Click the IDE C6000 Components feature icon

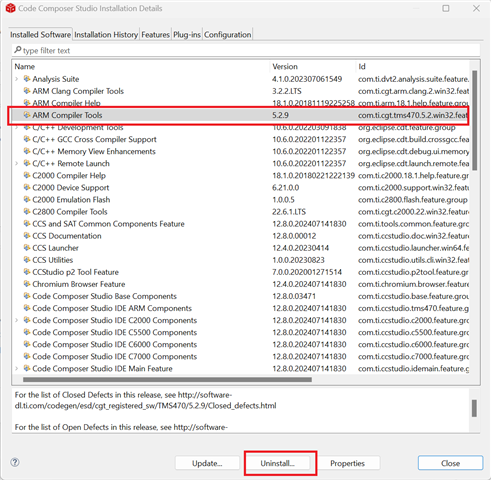[27, 344]
